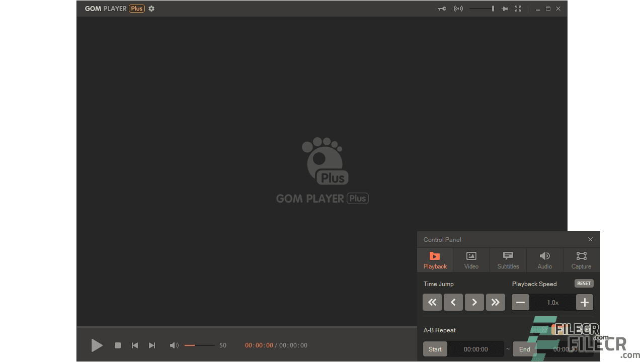Click the broadcast/streaming icon in the titlebar

458,9
